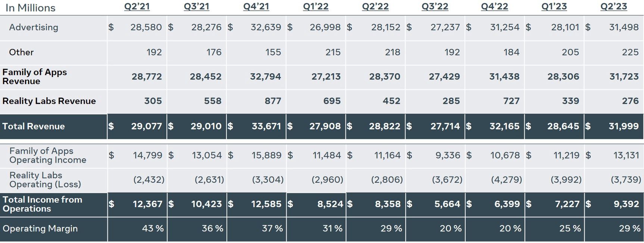Click the Q3'22 Total Income value 5,664
644x243 pixels.
(447, 204)
